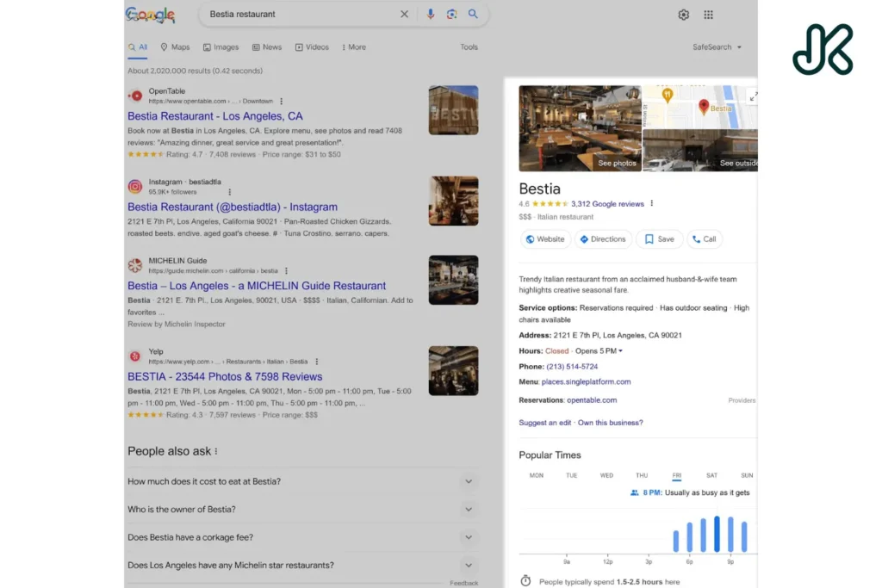Expand the map in knowledge panel
Screen dimensions: 882x588
753,96
